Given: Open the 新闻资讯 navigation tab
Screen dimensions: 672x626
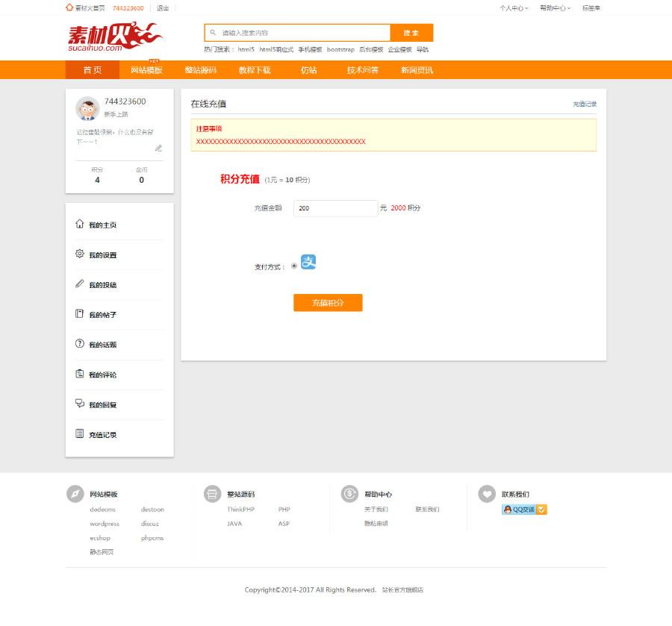Looking at the screenshot, I should pos(417,70).
